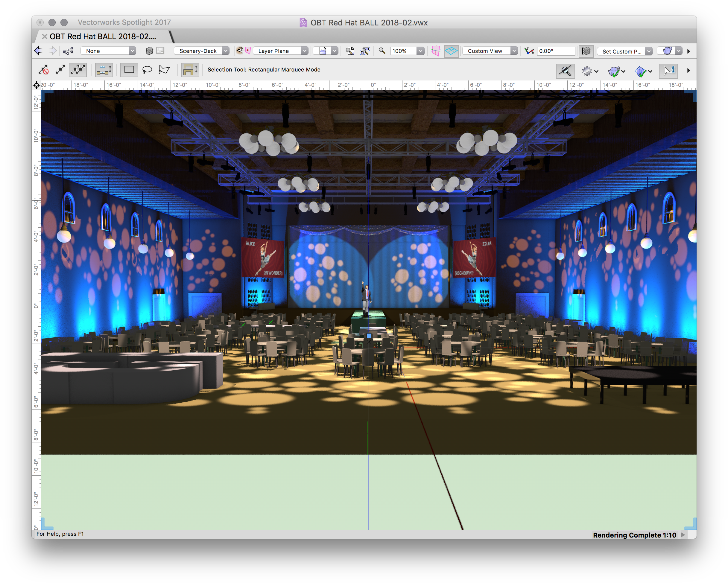Select the lasso marquee mode icon
The image size is (728, 583).
(147, 70)
